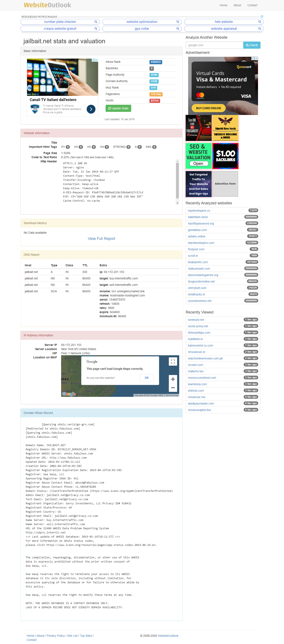
Task: Open $1.00 Backlinks ad banner
Action: click(225, 156)
